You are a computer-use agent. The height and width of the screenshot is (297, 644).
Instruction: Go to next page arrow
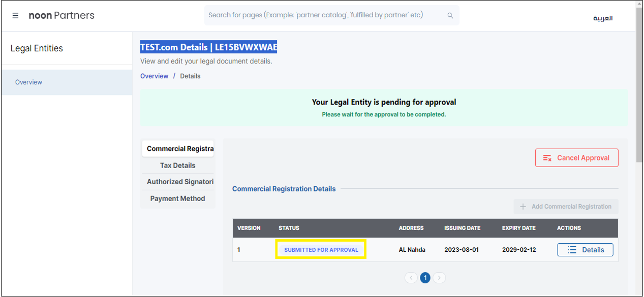(440, 278)
